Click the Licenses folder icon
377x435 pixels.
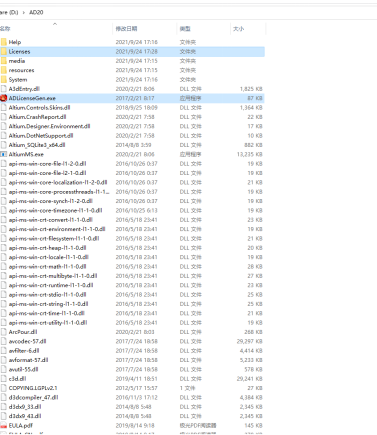[x=4, y=51]
